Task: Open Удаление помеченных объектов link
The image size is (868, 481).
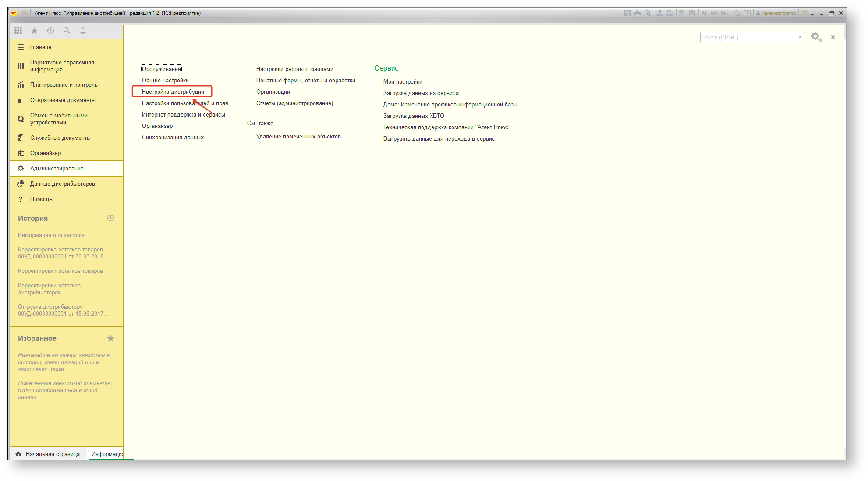Action: [x=298, y=136]
